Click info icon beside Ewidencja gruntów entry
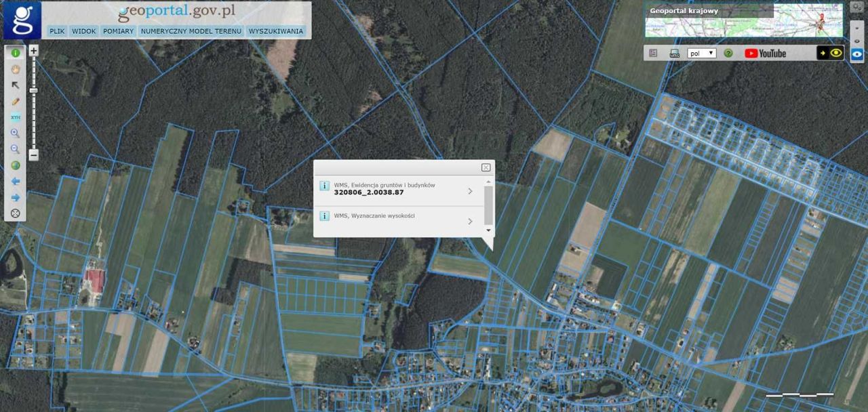Viewport: 868px width, 412px height. coord(324,186)
